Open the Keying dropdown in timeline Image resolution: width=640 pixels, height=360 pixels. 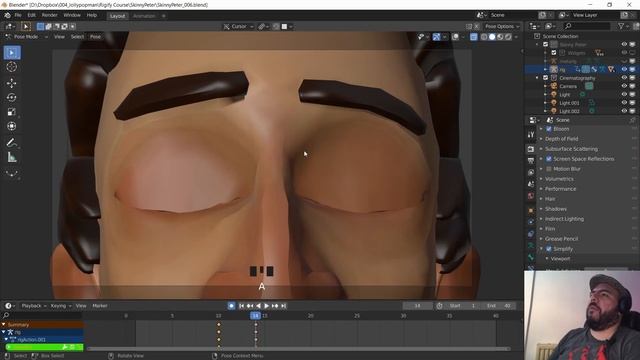pos(60,306)
